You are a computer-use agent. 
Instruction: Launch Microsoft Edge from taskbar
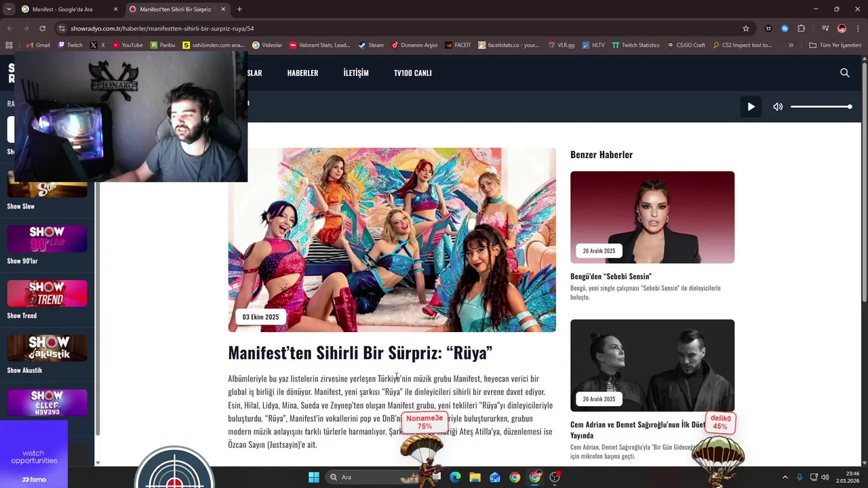[455, 477]
